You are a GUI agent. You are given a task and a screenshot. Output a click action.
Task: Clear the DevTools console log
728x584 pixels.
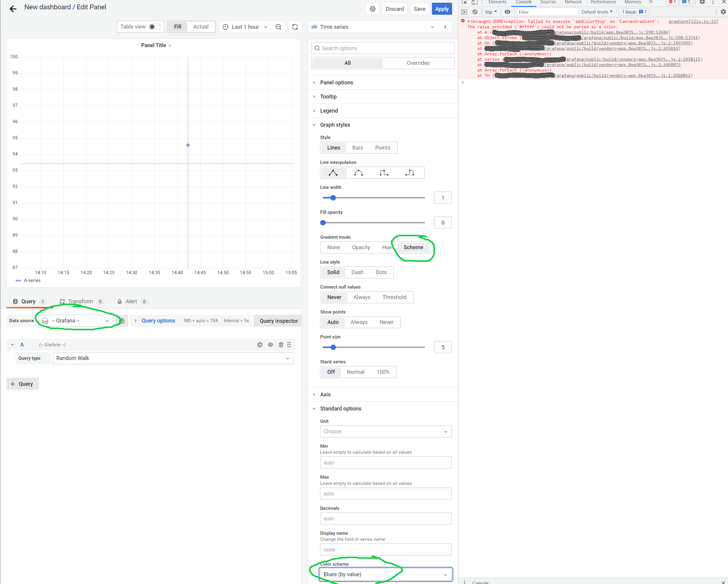[475, 12]
